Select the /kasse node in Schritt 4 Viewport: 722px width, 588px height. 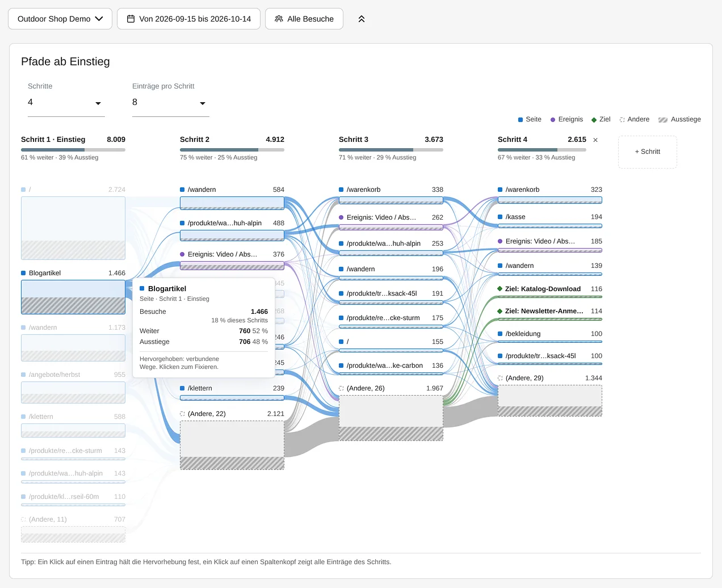[x=550, y=220]
